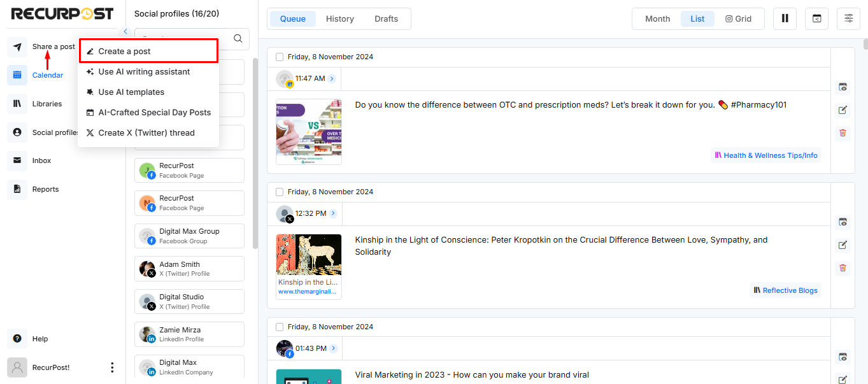The height and width of the screenshot is (384, 868).
Task: Click the calendar share icon in top toolbar
Action: [x=817, y=18]
